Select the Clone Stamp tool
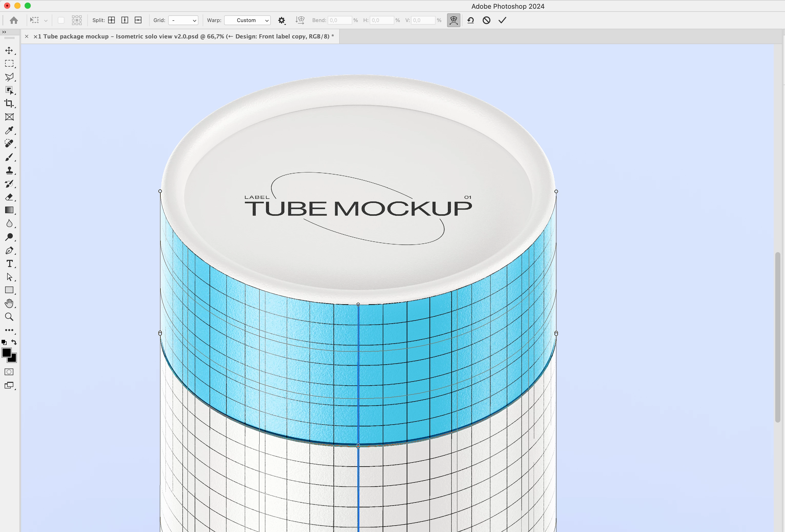 click(9, 170)
